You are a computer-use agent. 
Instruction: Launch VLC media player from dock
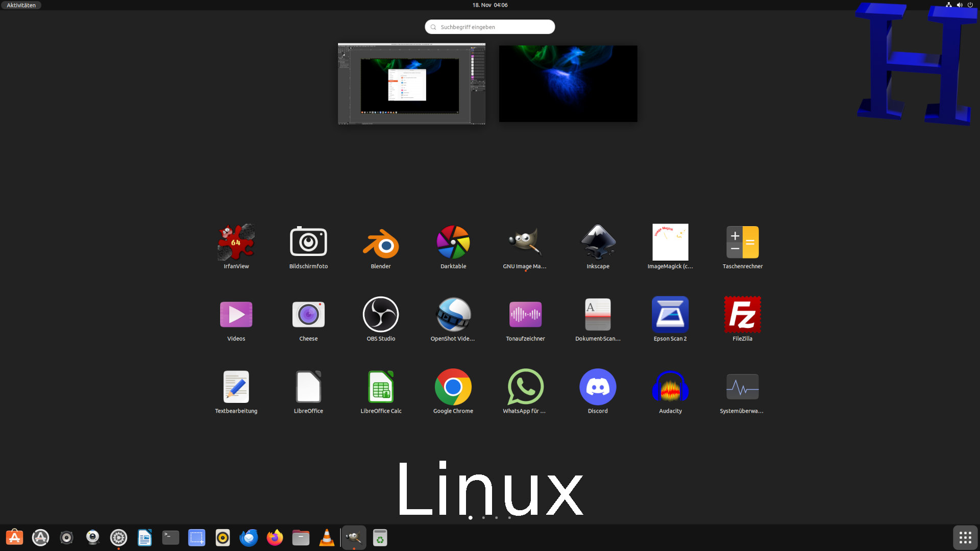coord(327,538)
